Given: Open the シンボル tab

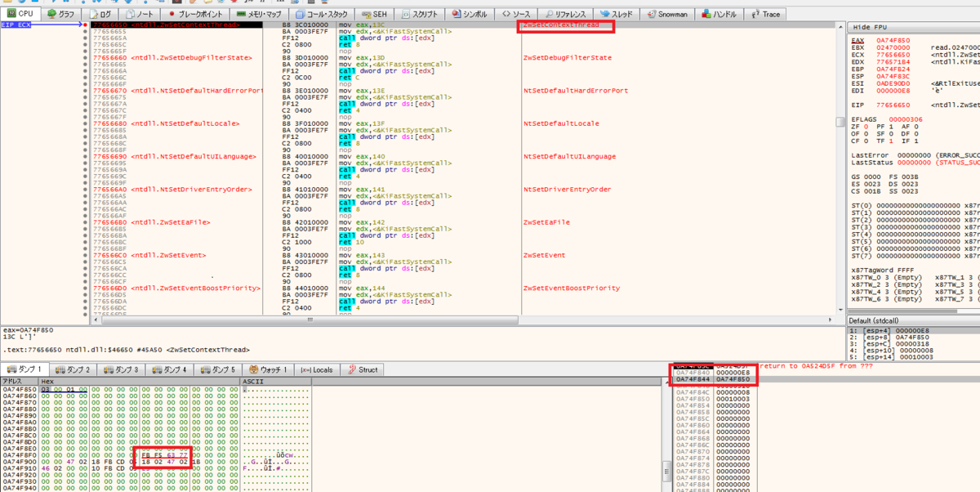Looking at the screenshot, I should point(471,14).
